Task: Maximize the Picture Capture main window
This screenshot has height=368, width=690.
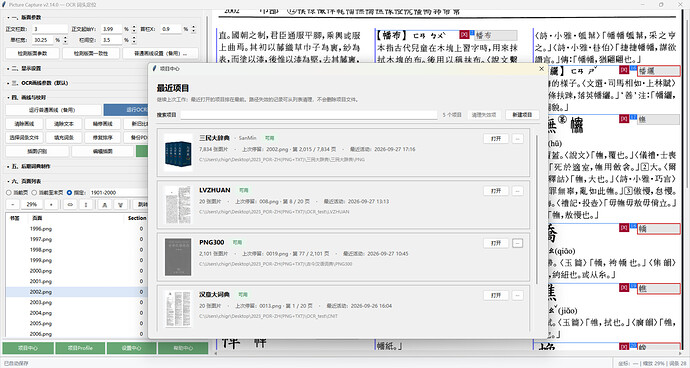Action: 661,4
